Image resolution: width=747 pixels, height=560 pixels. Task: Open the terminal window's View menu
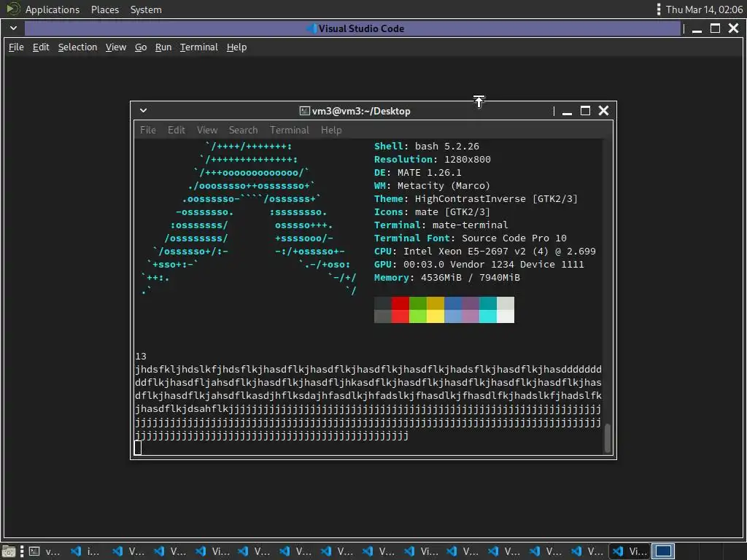tap(207, 130)
